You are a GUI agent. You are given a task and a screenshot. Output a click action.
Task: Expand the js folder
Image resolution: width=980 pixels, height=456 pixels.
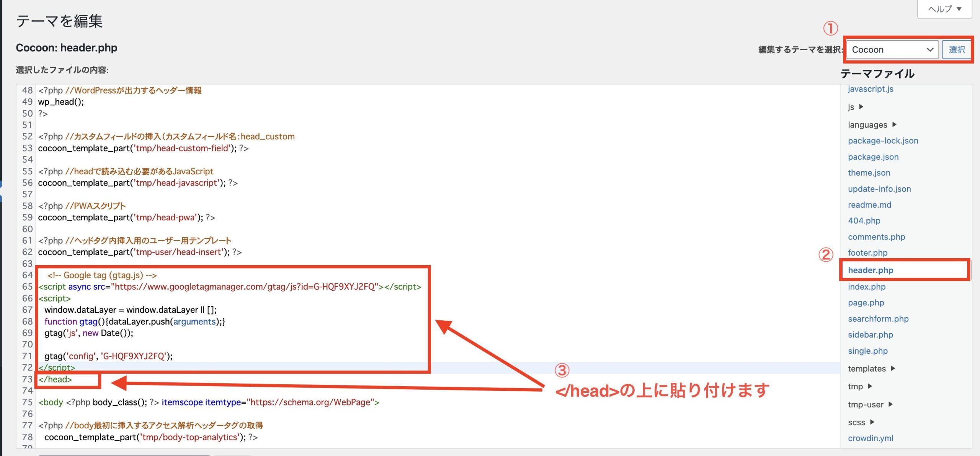856,107
